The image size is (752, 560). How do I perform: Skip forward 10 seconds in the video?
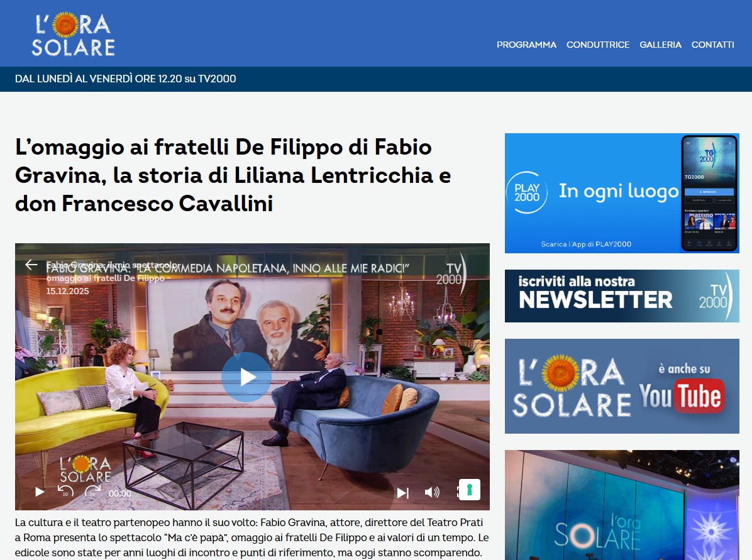(x=92, y=491)
